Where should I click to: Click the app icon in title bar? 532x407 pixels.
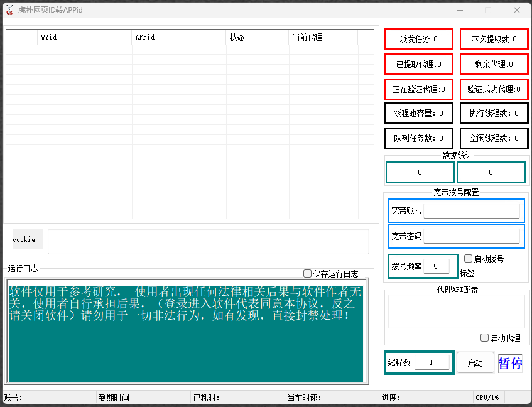point(9,10)
